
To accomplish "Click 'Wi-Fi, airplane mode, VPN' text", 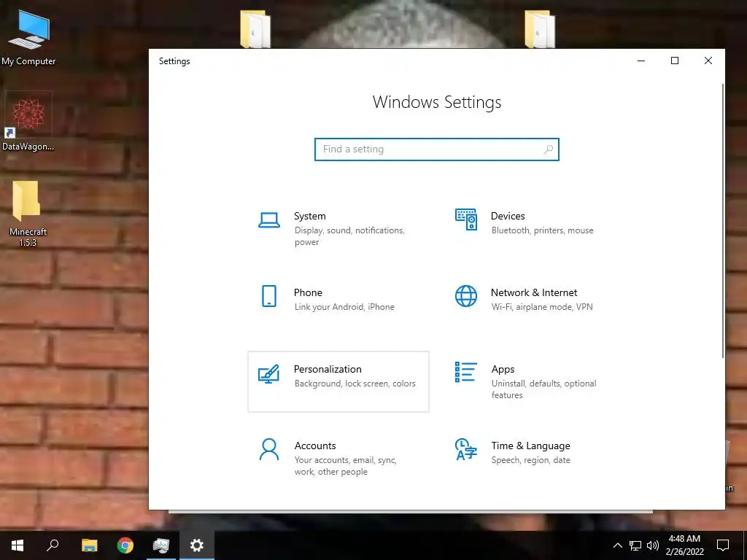I will (542, 307).
